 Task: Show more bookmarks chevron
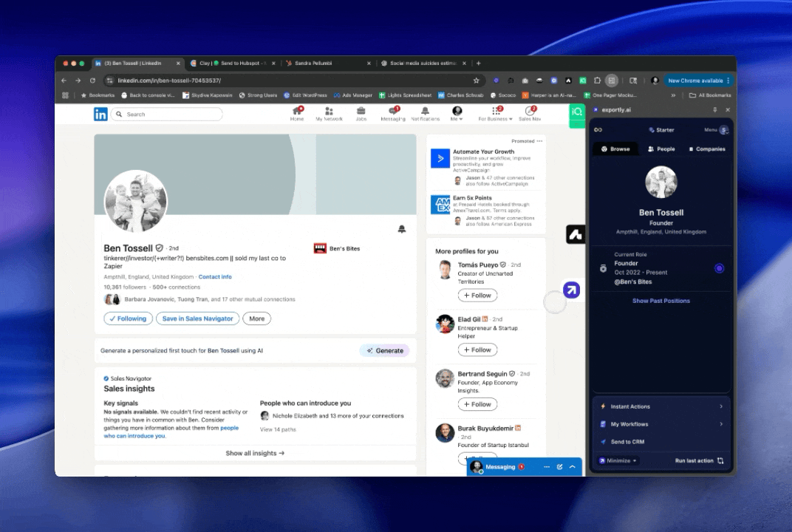(x=673, y=95)
